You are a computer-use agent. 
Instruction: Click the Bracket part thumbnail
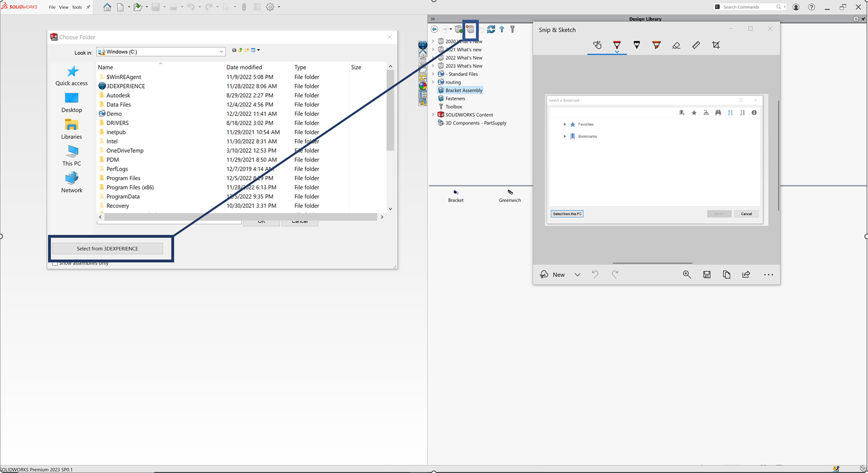(x=456, y=196)
